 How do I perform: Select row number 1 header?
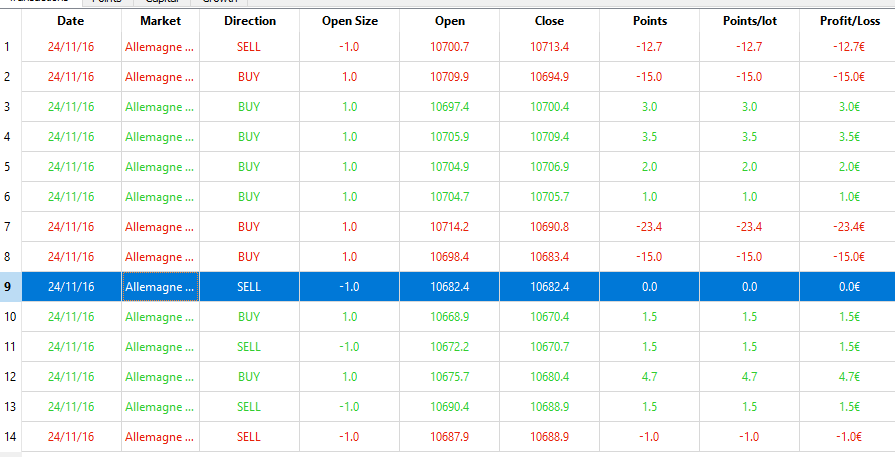coord(10,47)
